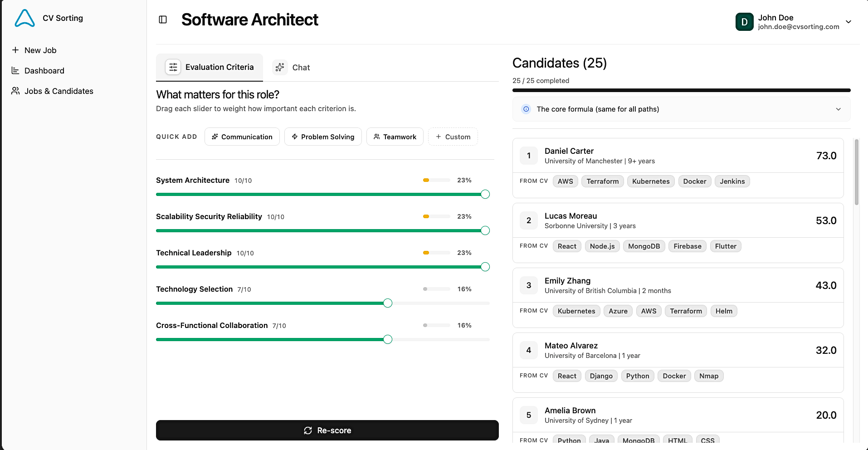The height and width of the screenshot is (450, 868).
Task: Toggle the Communication quick add chip
Action: pyautogui.click(x=242, y=137)
